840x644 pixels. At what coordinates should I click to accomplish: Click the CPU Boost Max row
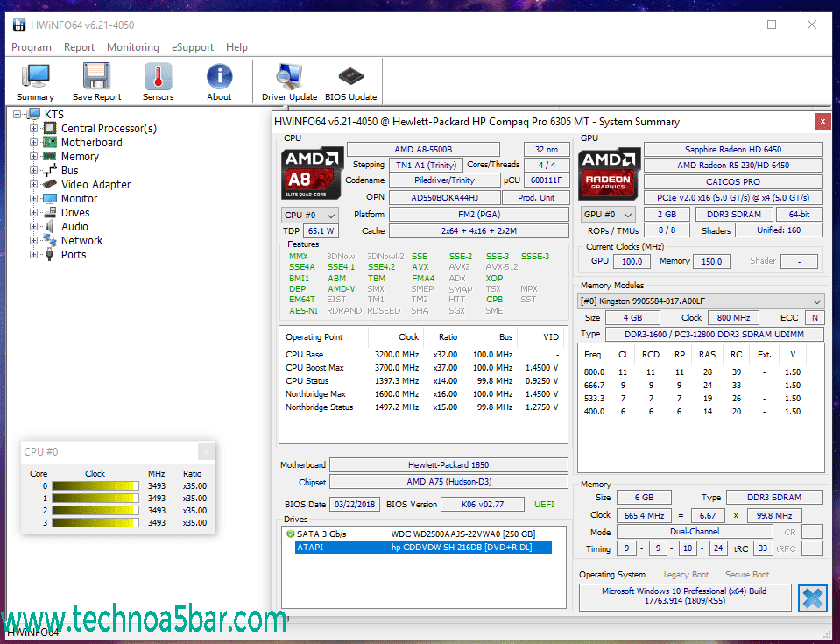tap(422, 367)
